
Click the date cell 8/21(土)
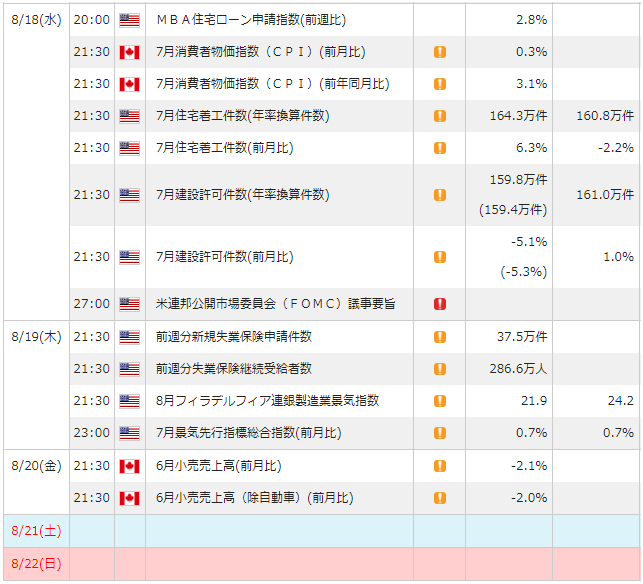[x=36, y=531]
